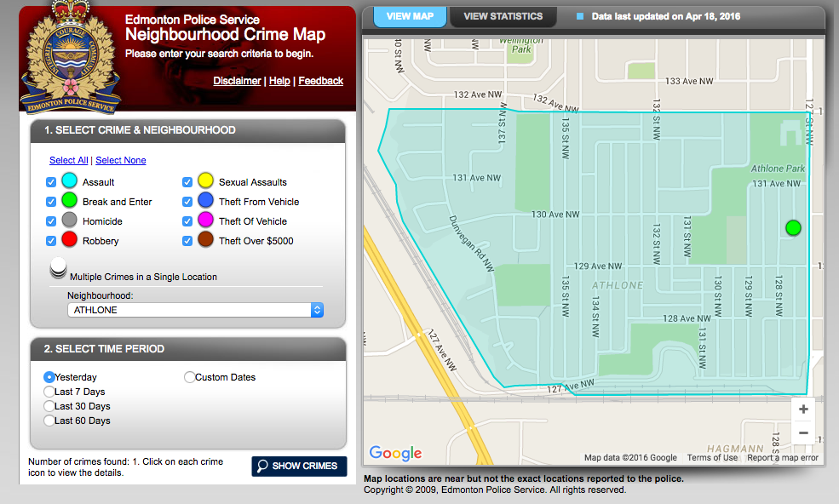
Task: Select the Last 7 Days radio button
Action: pos(49,392)
